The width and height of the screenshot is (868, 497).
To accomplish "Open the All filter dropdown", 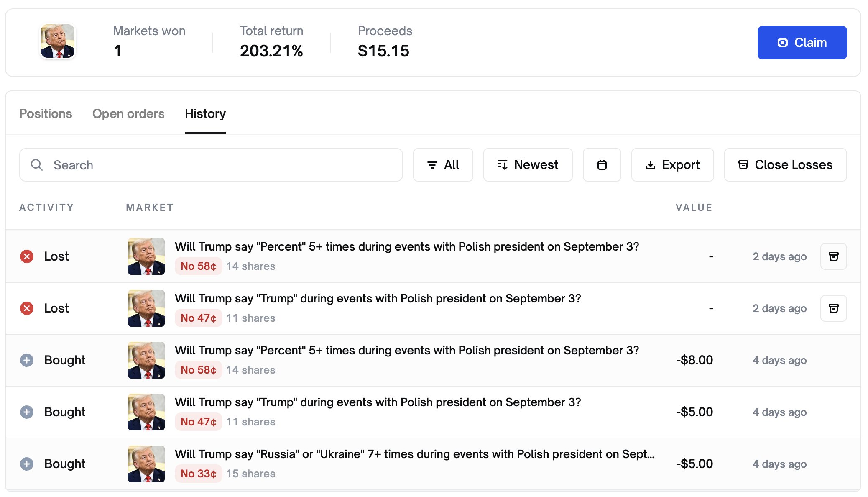I will click(x=443, y=165).
